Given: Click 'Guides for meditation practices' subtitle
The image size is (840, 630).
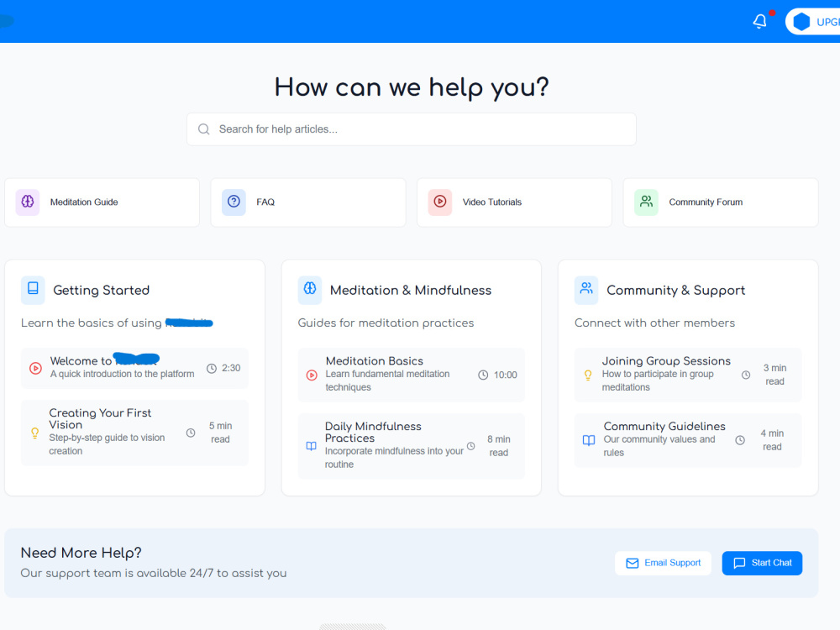Looking at the screenshot, I should [386, 323].
